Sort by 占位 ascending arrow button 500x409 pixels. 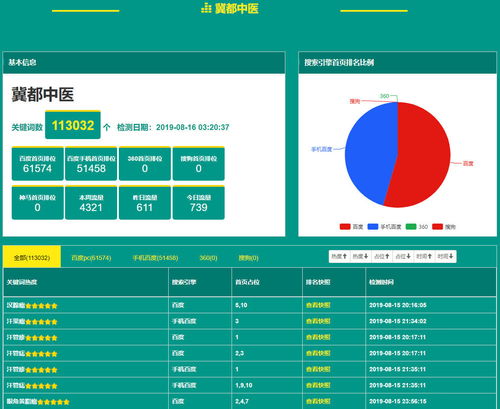(382, 256)
